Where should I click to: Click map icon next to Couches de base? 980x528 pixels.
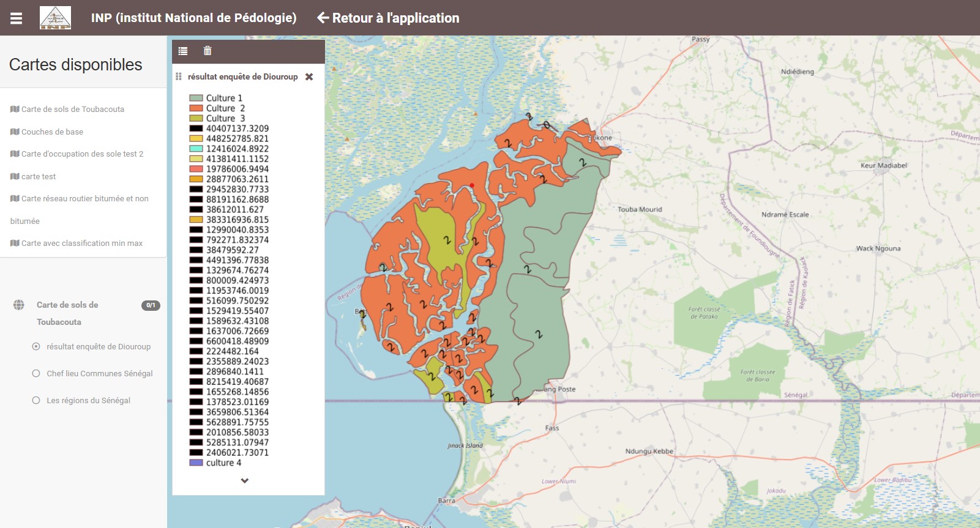pyautogui.click(x=15, y=132)
